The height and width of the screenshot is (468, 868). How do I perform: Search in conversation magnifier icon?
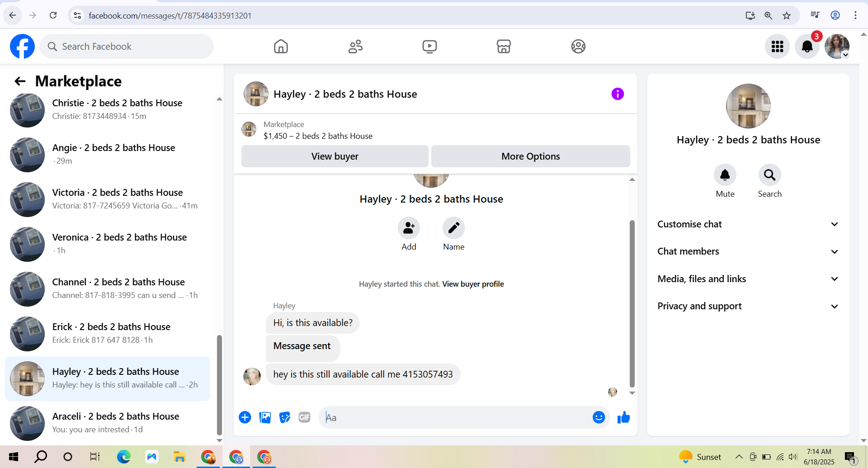(769, 175)
